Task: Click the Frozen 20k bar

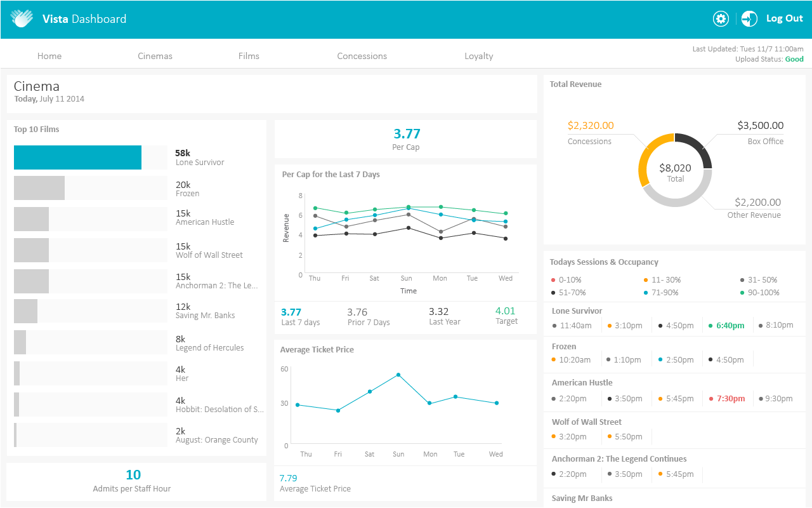Action: pyautogui.click(x=39, y=188)
